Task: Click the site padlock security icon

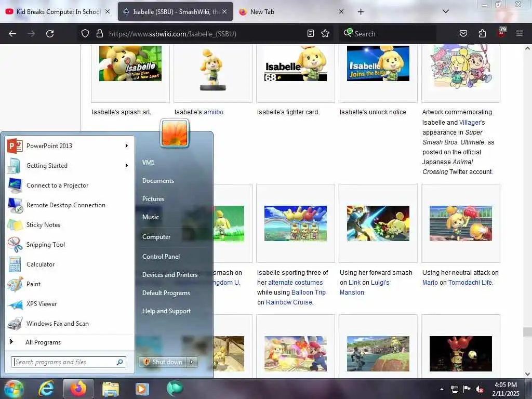Action: pyautogui.click(x=99, y=34)
